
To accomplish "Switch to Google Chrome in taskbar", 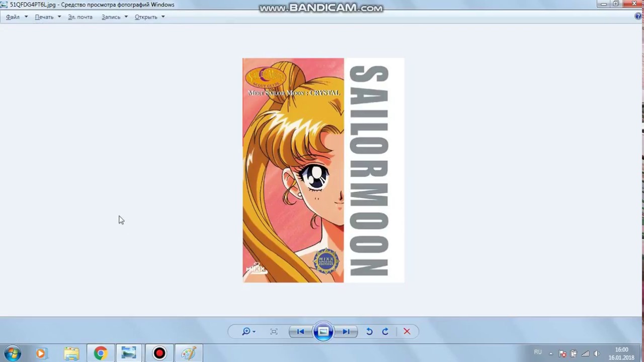I will (101, 353).
